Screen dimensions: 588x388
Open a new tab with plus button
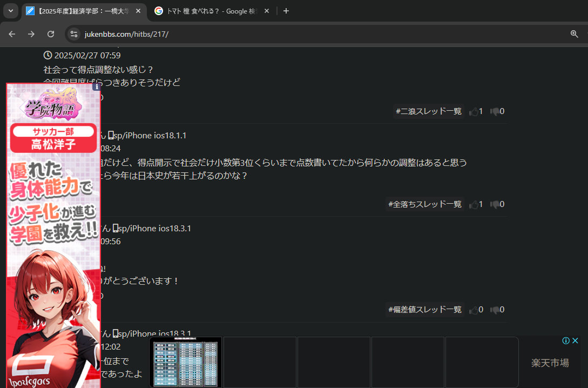click(286, 11)
